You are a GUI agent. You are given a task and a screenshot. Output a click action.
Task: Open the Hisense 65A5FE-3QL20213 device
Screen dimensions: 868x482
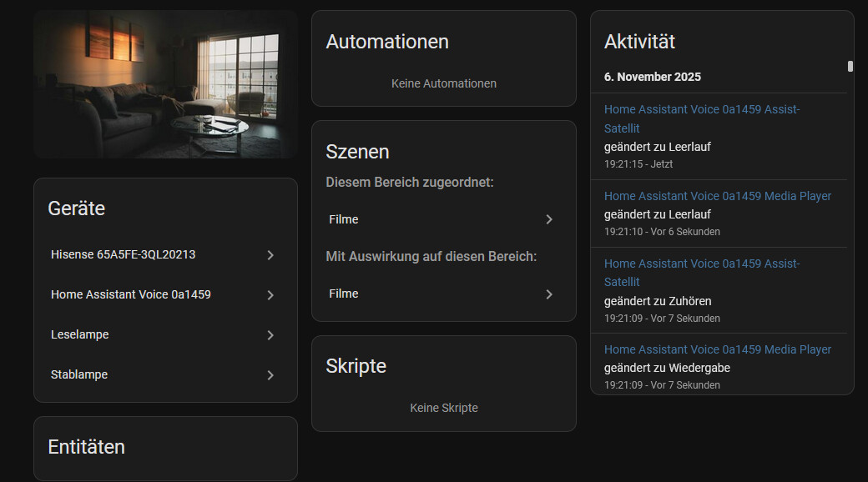[165, 254]
